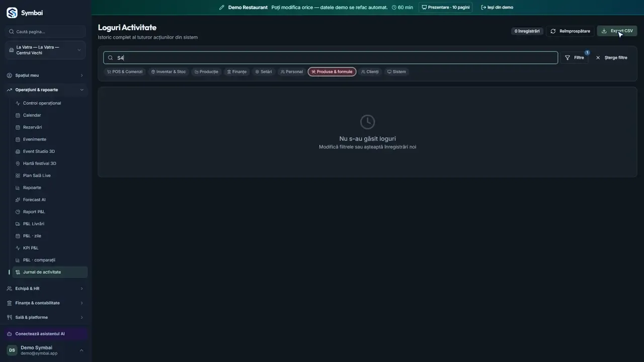Click the Export CSV button
The height and width of the screenshot is (362, 644).
(x=617, y=31)
